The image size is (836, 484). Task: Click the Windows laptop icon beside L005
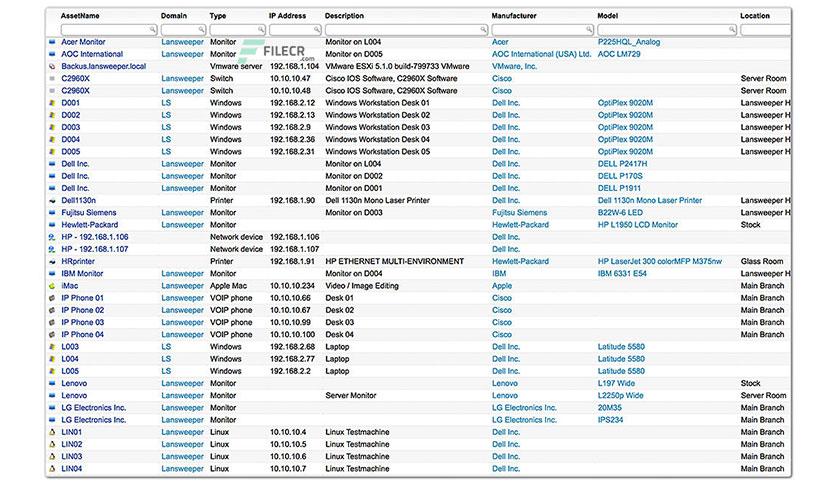52,371
